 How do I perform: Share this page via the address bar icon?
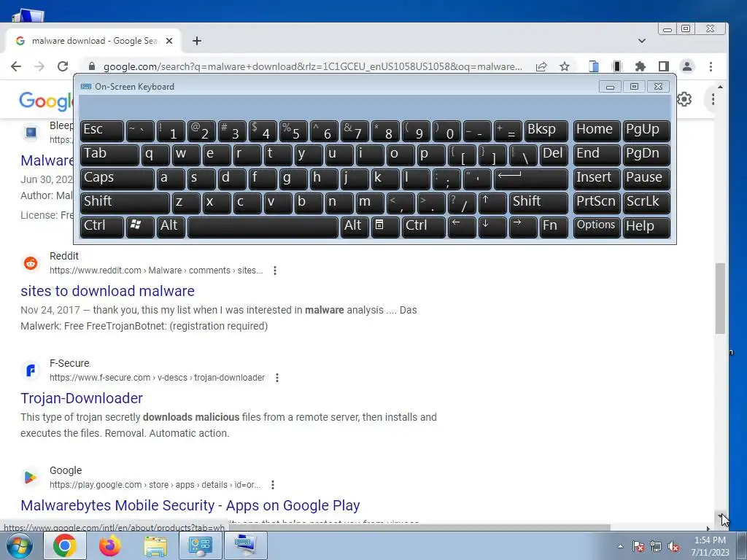pos(541,66)
